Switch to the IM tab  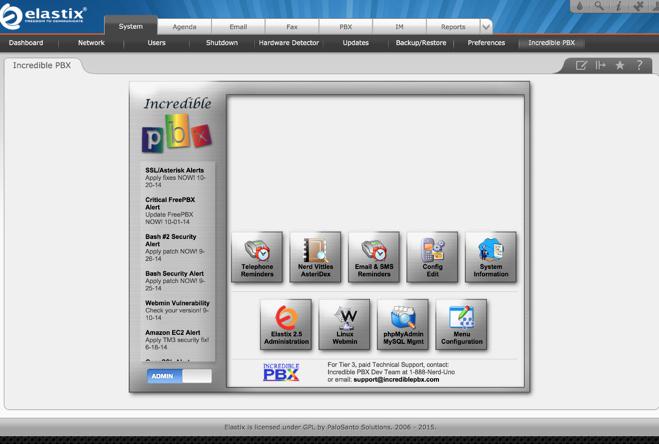(x=399, y=27)
